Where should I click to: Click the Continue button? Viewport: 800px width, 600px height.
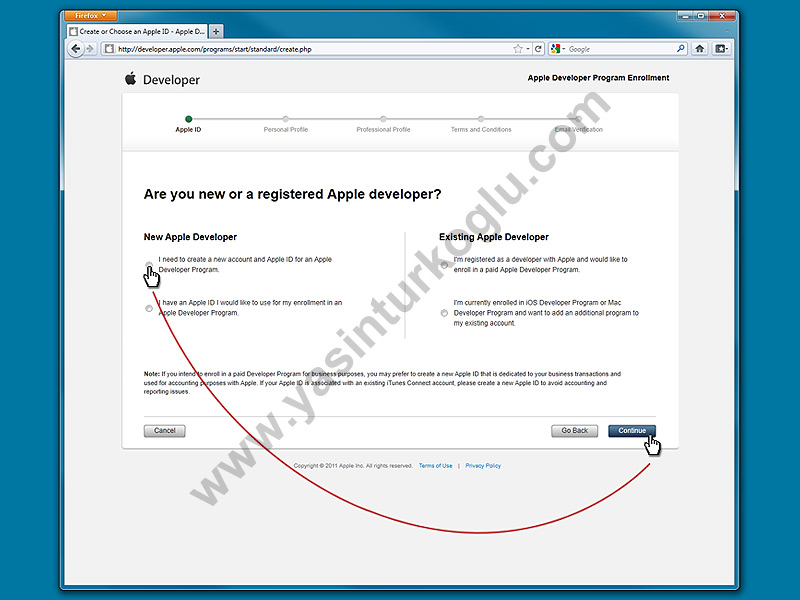click(632, 431)
